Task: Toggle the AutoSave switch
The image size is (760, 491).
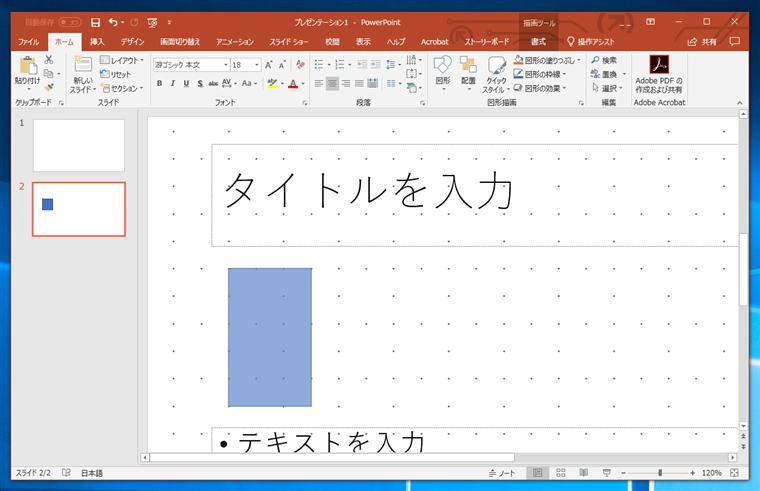Action: click(70, 22)
